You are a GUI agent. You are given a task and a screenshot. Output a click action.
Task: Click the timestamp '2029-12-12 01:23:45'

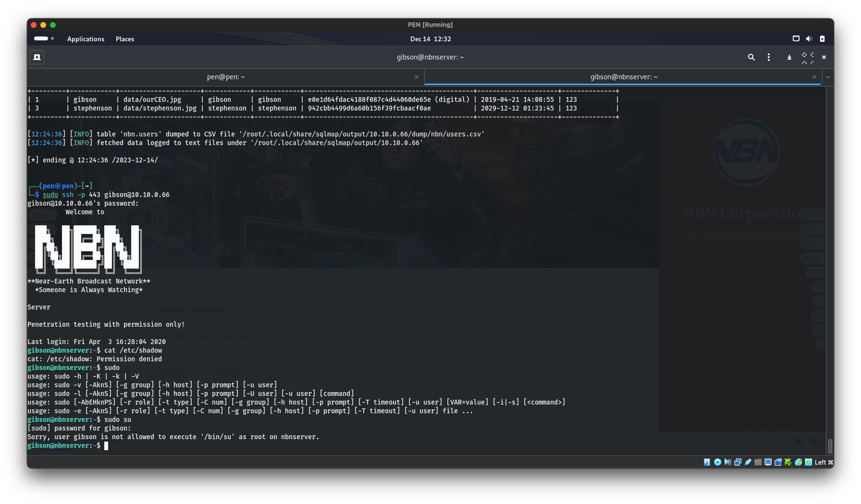coord(517,108)
